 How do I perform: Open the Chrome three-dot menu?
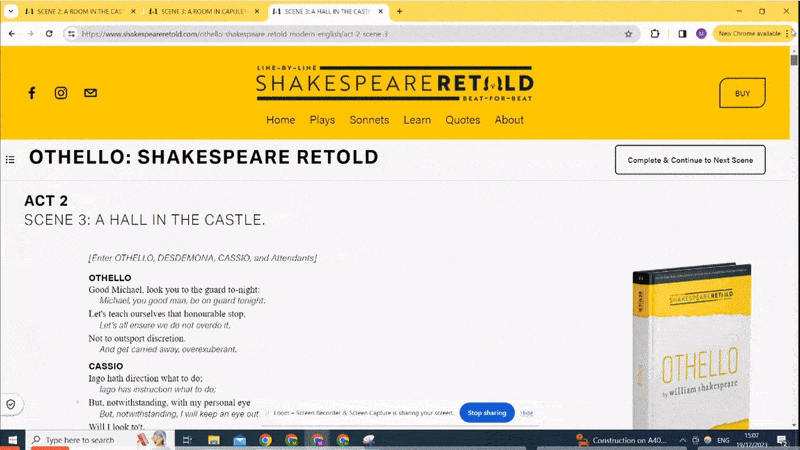pos(787,34)
